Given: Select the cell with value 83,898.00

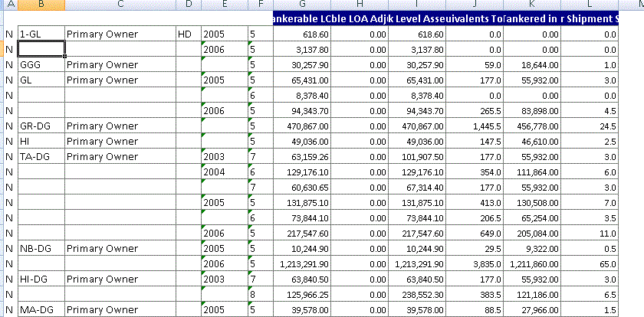Looking at the screenshot, I should 532,110.
